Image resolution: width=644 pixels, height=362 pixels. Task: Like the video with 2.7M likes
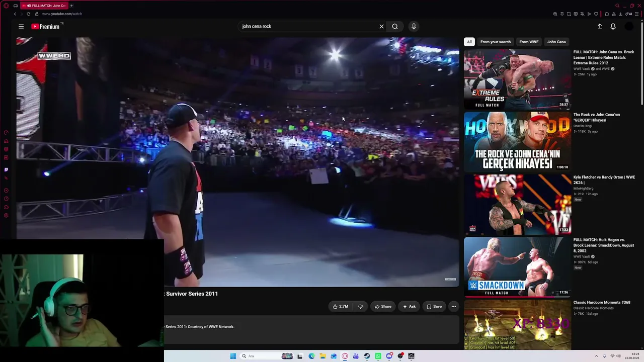point(341,306)
